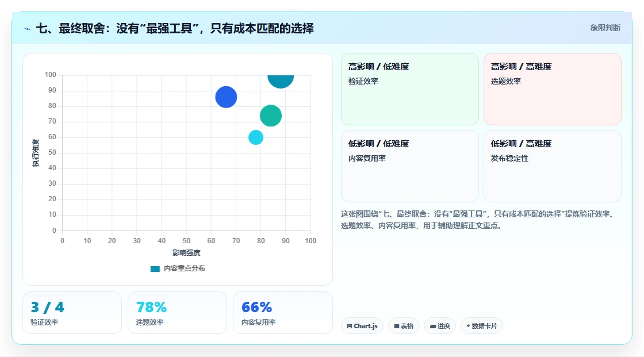
Task: Click the description paragraph starting with 这张图围绕
Action: tap(478, 220)
